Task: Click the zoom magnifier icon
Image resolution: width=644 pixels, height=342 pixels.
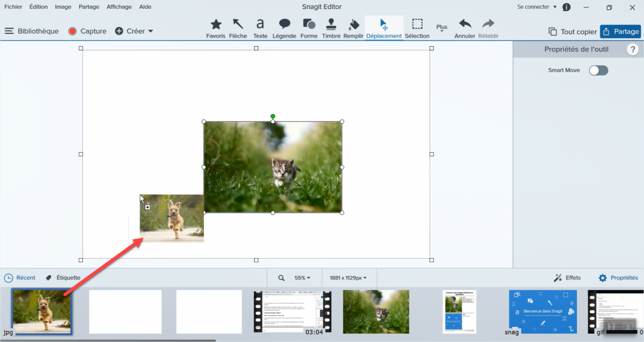Action: pos(281,278)
